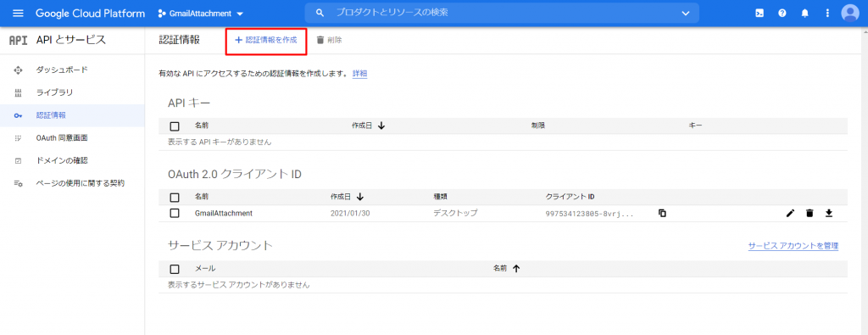Screen dimensions: 868x335
Task: Click the デスクトップ type cell
Action: pos(455,213)
